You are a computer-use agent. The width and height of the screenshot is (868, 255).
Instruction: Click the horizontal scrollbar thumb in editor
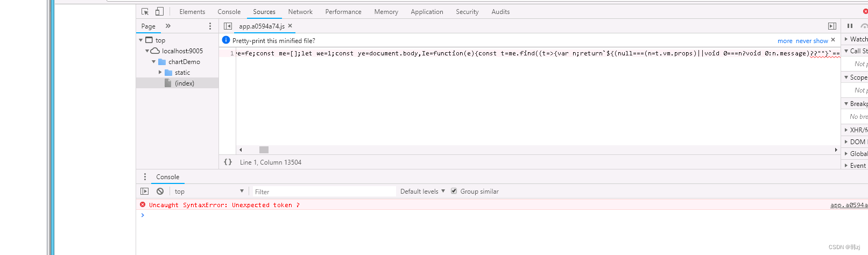264,150
